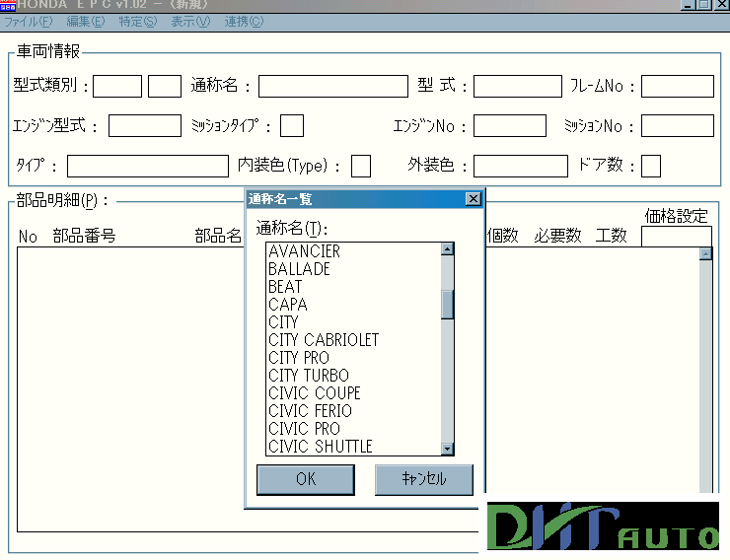
Task: Open the 特定(S) menu
Action: pyautogui.click(x=138, y=22)
